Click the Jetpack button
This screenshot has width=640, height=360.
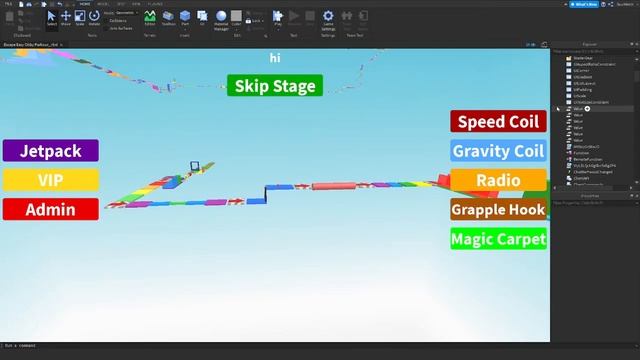click(x=51, y=151)
